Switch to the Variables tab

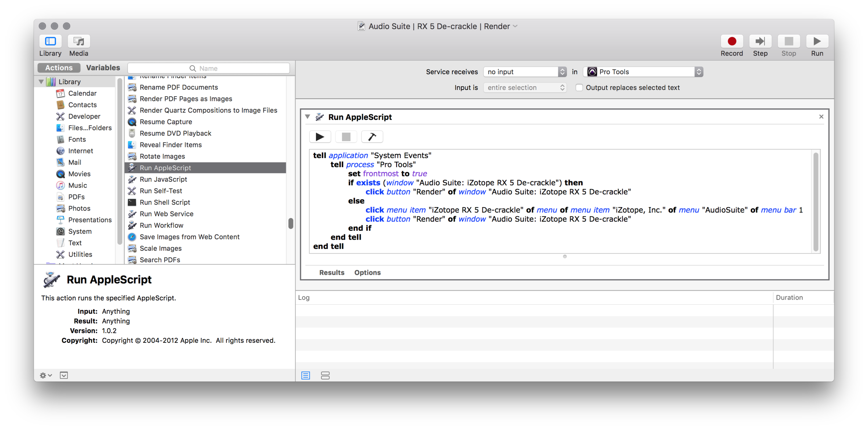pos(103,68)
